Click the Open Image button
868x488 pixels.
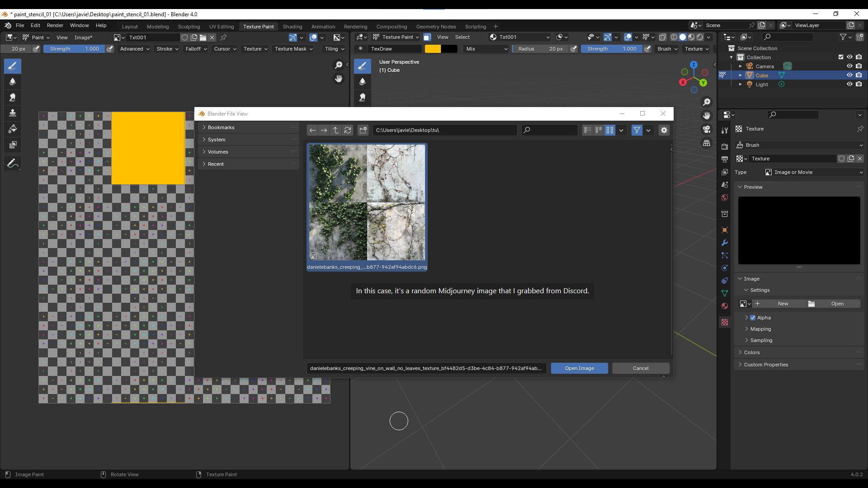tap(580, 368)
